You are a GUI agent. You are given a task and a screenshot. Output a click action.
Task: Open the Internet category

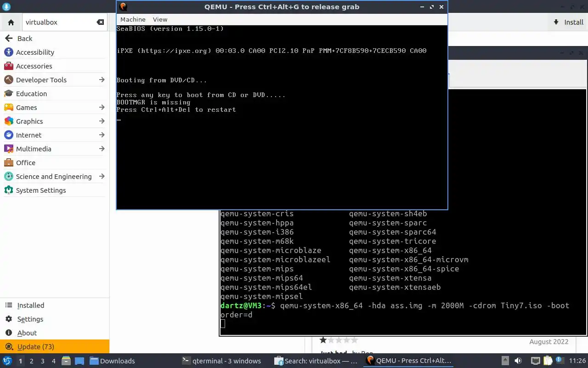point(55,135)
